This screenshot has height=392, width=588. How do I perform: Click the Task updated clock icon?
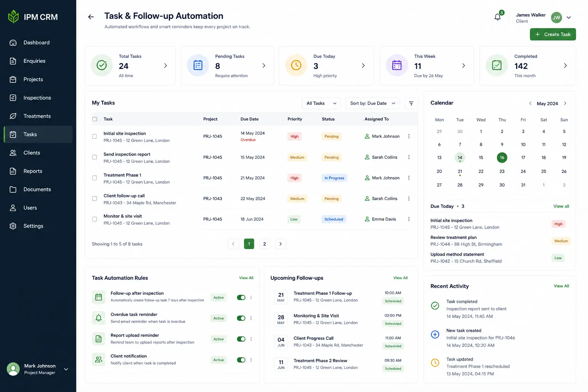(x=435, y=363)
